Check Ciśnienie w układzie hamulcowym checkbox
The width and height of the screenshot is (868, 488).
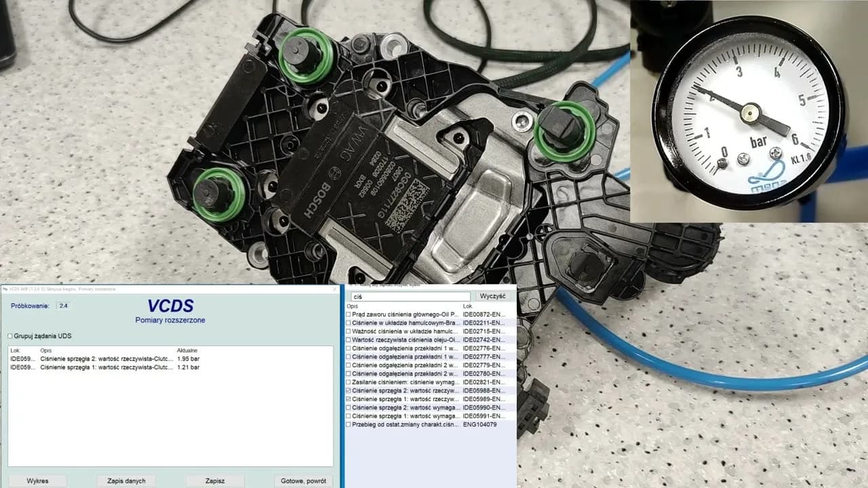pos(349,323)
